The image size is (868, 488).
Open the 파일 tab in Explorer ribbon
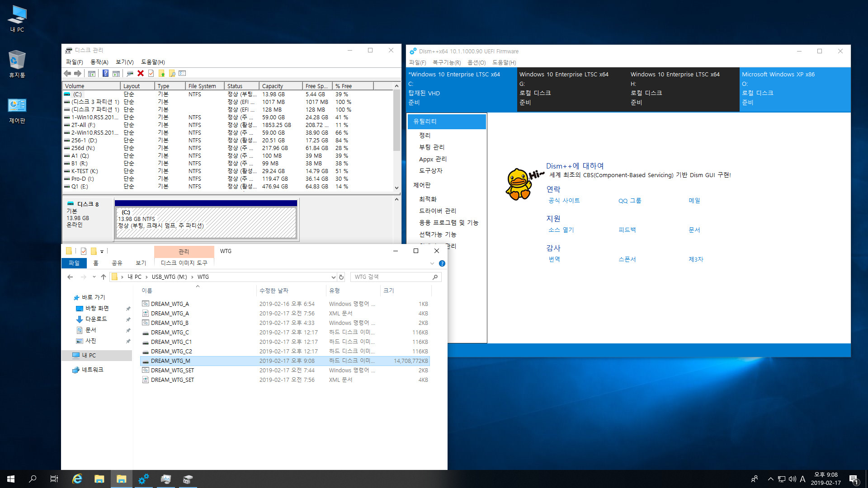tap(74, 263)
